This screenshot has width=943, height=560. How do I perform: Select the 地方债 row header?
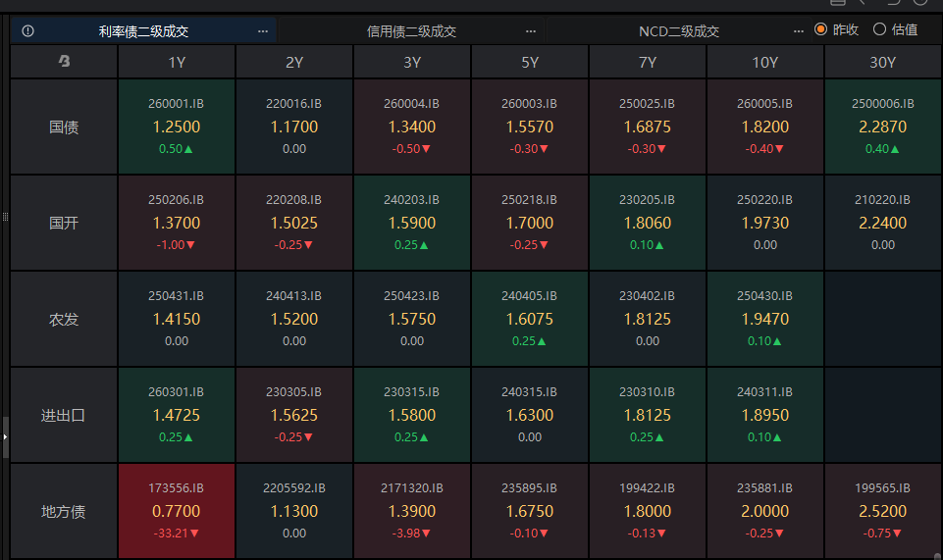point(65,511)
